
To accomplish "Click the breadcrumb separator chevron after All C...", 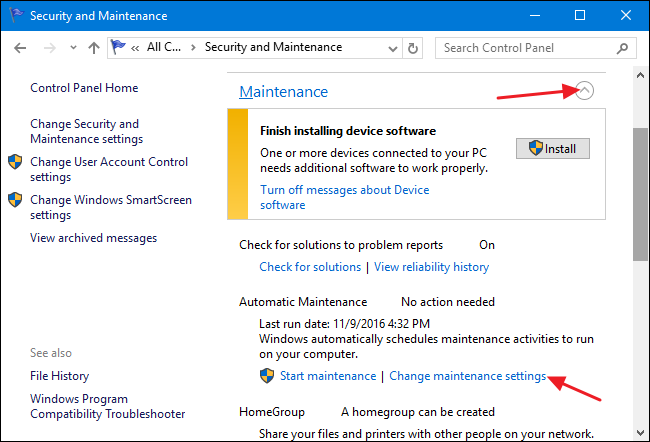I will pos(193,48).
